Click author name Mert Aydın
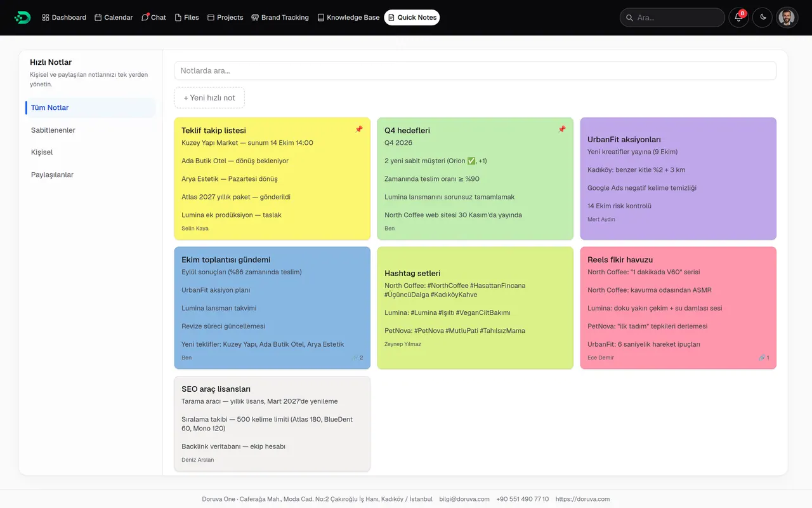 (601, 220)
